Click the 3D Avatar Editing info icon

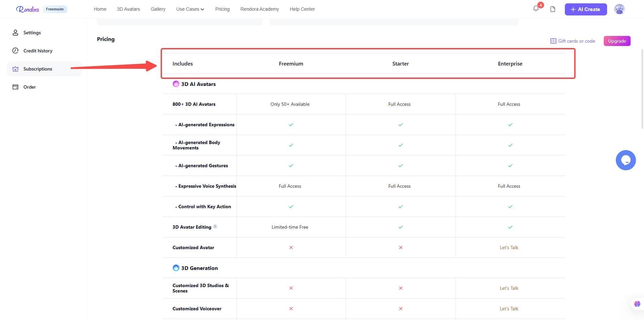point(215,226)
